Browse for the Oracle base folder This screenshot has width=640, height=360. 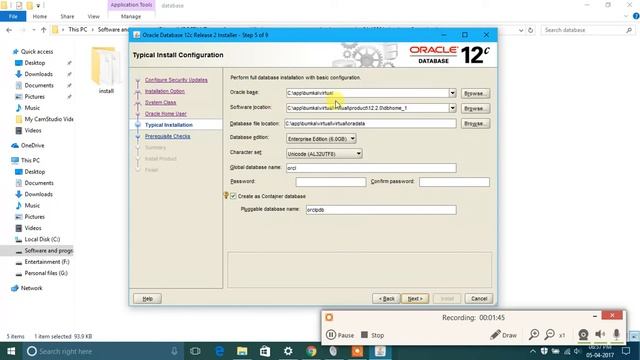click(x=475, y=93)
